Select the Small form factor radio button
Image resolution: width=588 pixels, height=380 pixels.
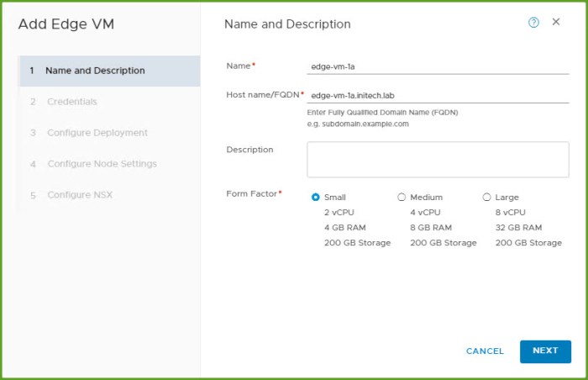[315, 198]
